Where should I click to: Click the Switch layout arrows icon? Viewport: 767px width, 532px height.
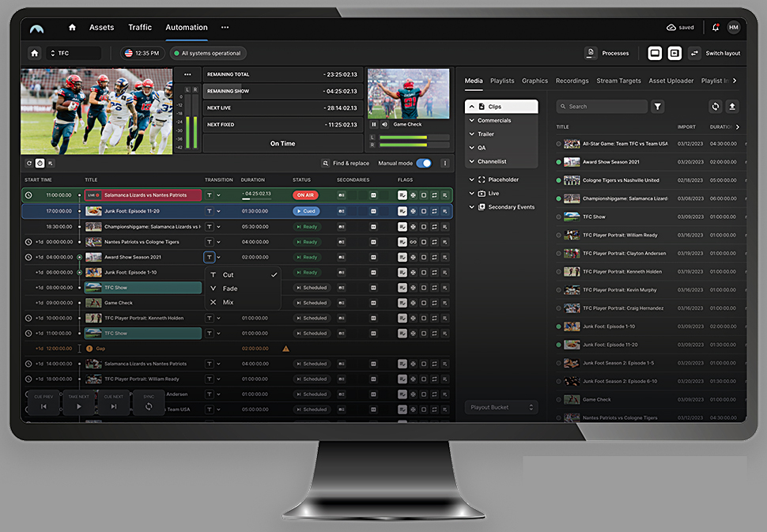tap(694, 53)
